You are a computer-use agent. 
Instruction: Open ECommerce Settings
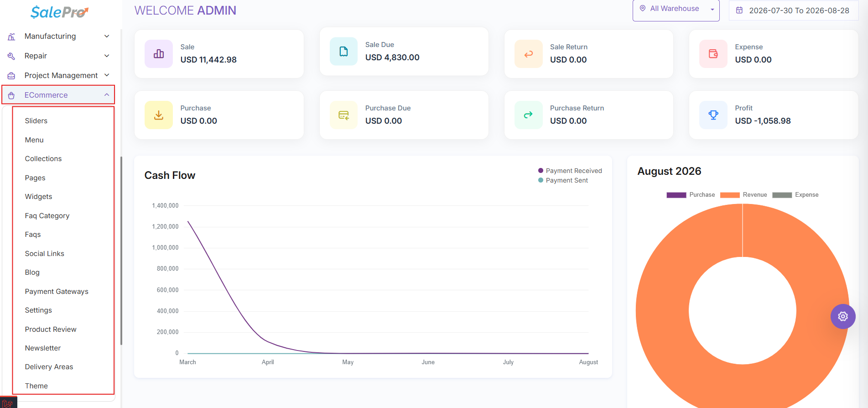[38, 310]
